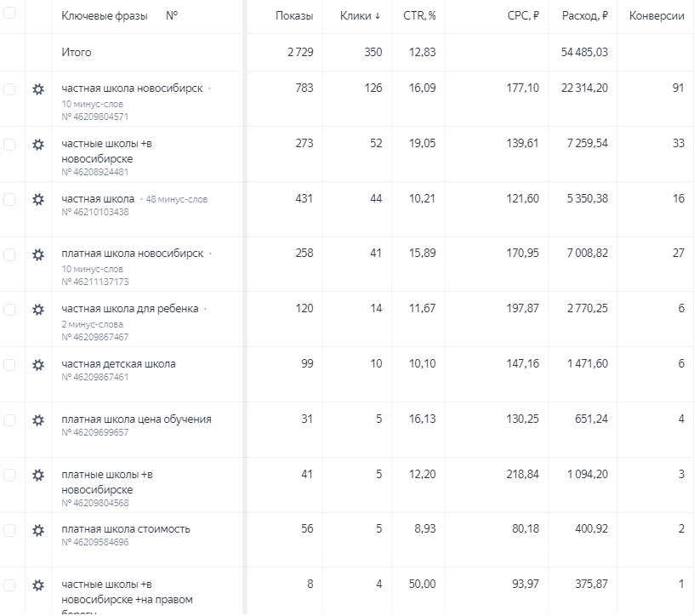Click gear icon for 'платная школа стоимость'
The height and width of the screenshot is (616, 694).
point(38,530)
